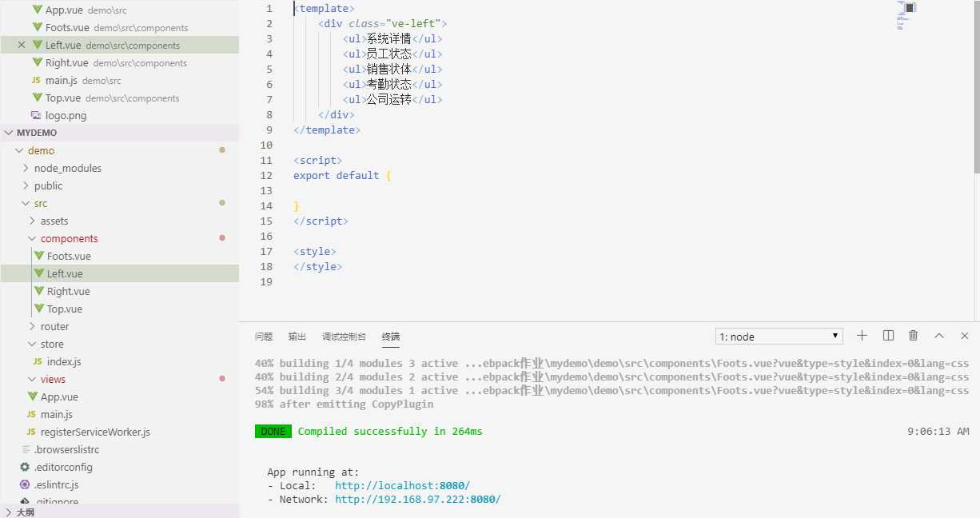Switch to the 调试控制台 debug console tab

tap(344, 337)
